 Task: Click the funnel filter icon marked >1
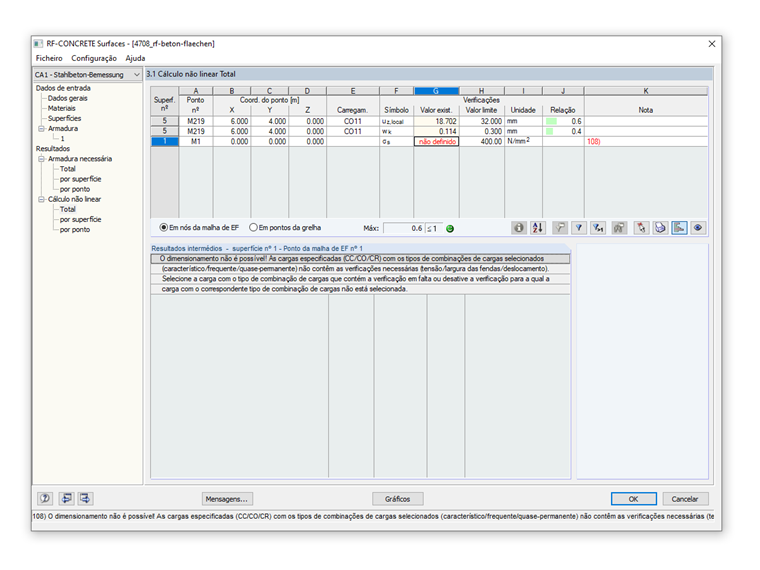point(598,228)
